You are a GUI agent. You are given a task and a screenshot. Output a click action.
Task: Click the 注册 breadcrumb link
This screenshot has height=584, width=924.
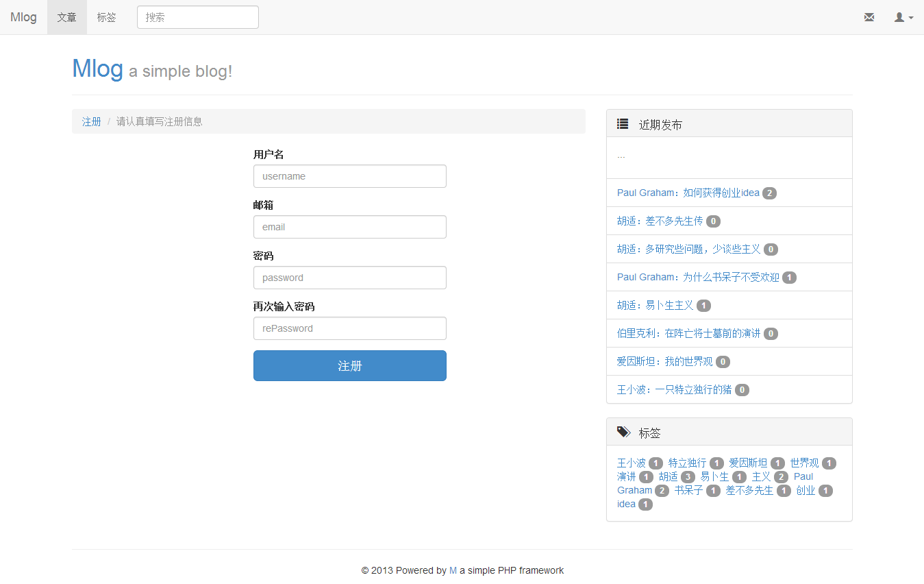click(92, 121)
